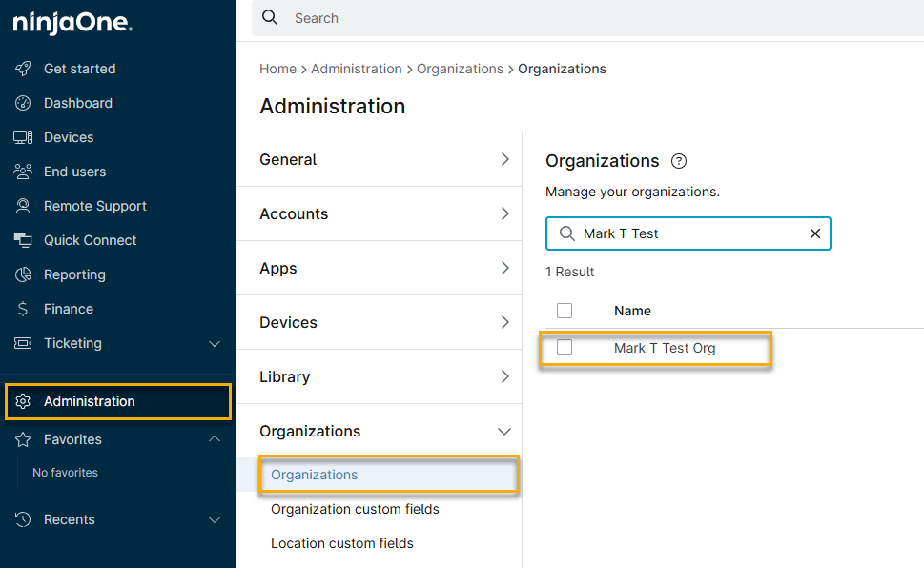Click the Get started rocket icon
Image resolution: width=924 pixels, height=568 pixels.
point(23,69)
